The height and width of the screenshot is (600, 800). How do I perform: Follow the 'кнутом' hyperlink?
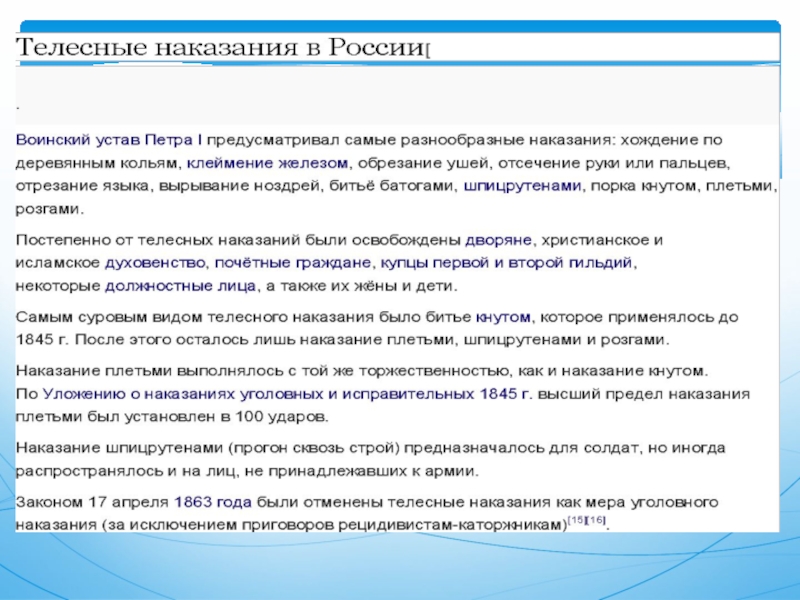(x=503, y=317)
